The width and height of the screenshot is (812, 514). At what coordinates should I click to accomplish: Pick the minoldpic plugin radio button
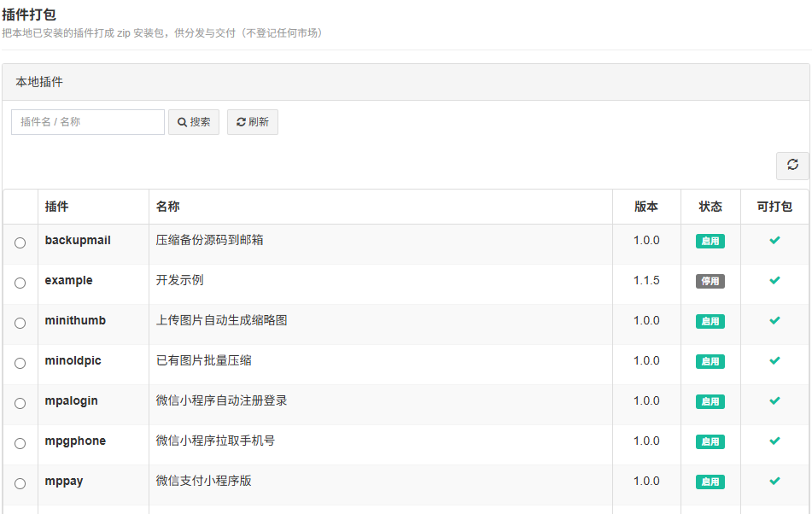click(x=20, y=364)
